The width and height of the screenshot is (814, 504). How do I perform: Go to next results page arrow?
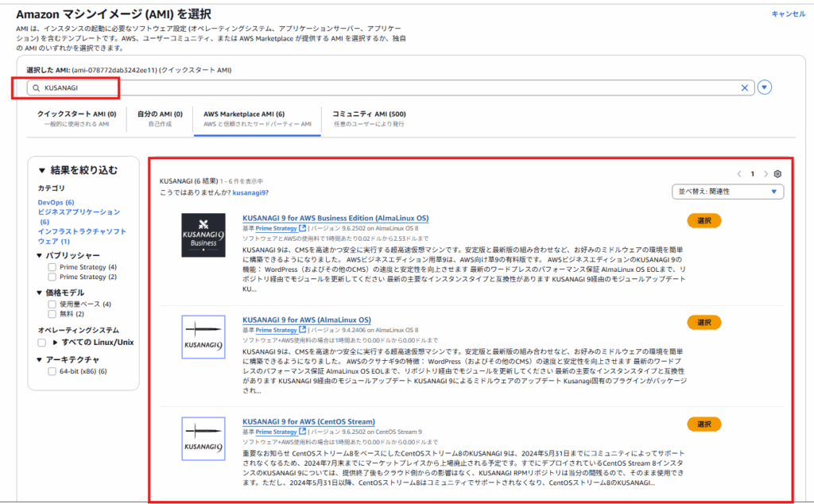click(766, 174)
